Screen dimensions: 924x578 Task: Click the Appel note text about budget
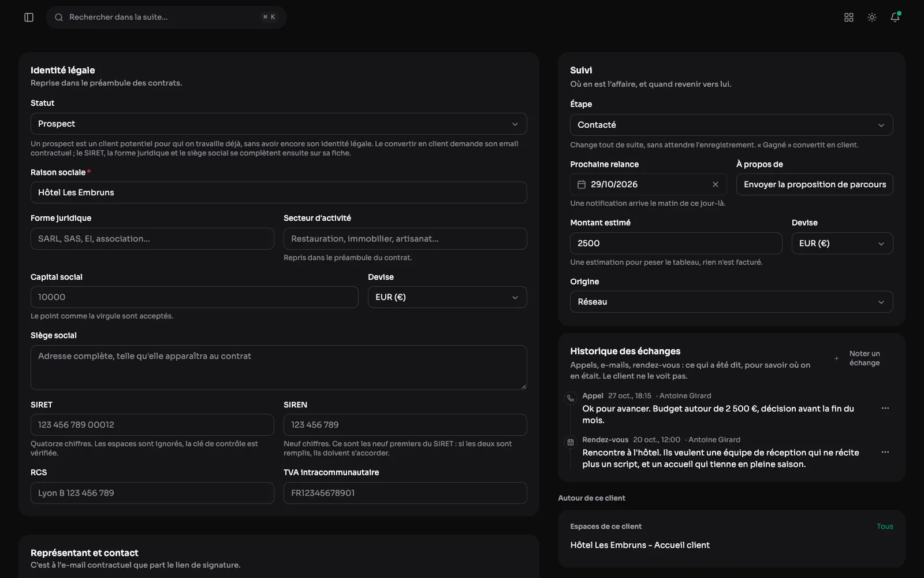(718, 414)
